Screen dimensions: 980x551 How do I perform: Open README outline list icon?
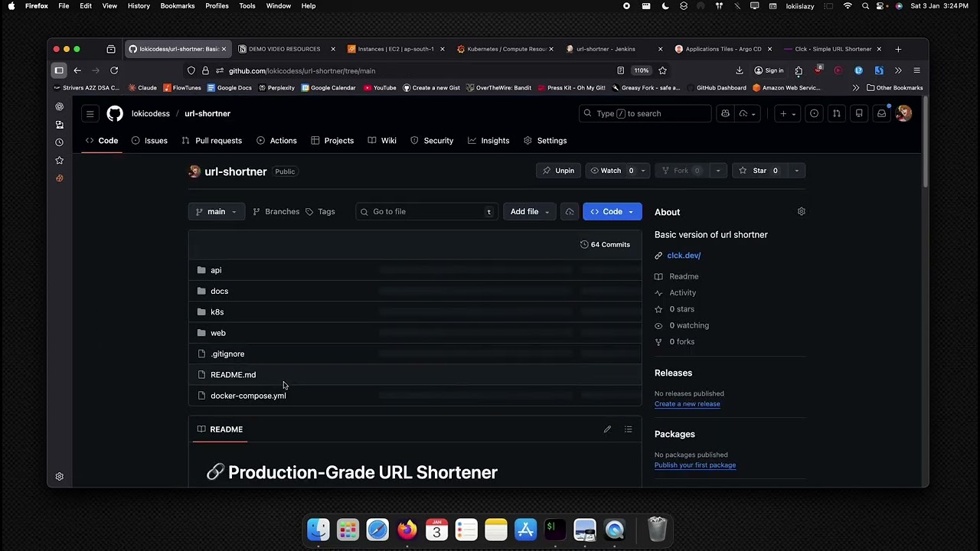coord(628,429)
